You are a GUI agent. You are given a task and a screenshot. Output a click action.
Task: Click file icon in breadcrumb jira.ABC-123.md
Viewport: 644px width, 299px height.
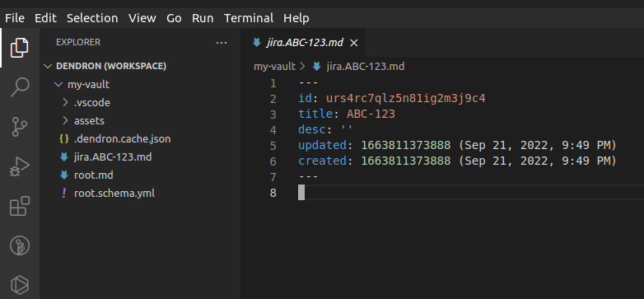tap(317, 66)
